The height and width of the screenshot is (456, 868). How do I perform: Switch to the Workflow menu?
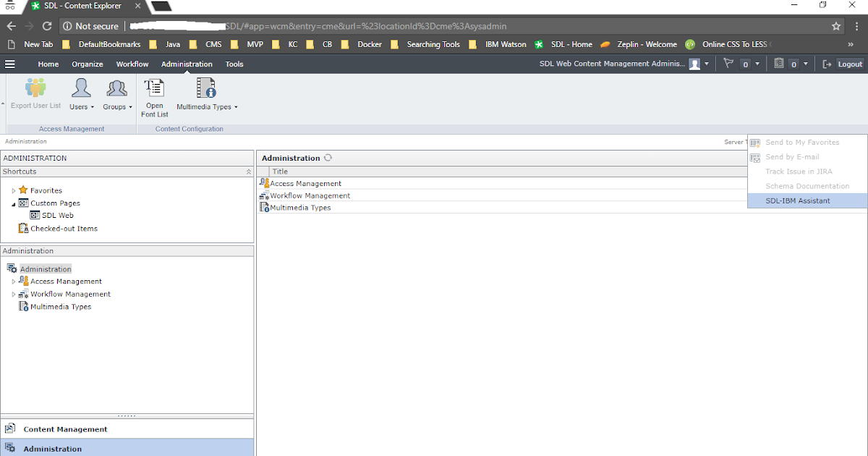(132, 64)
